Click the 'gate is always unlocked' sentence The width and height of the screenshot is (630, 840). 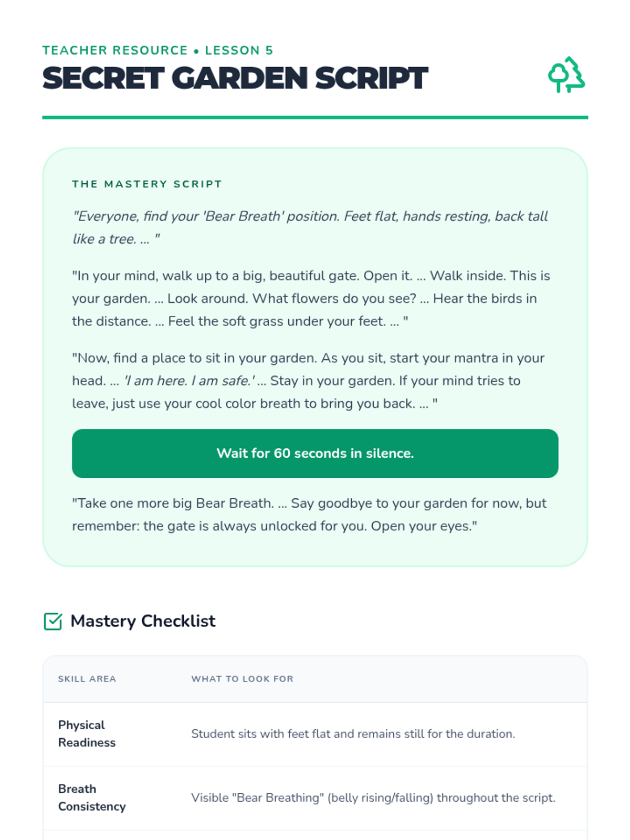coord(255,526)
